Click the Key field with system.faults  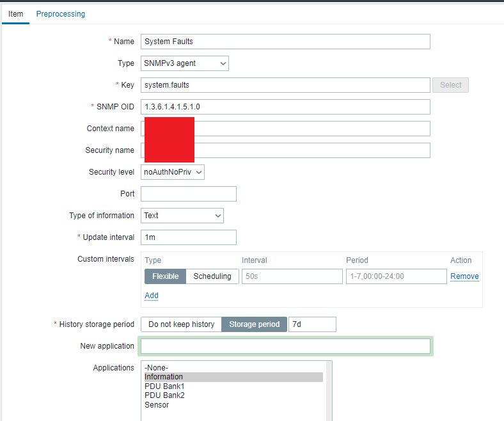pyautogui.click(x=285, y=85)
